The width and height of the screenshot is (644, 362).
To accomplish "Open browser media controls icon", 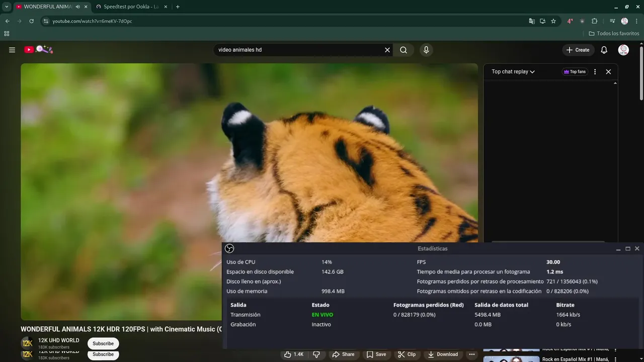I will pyautogui.click(x=612, y=21).
